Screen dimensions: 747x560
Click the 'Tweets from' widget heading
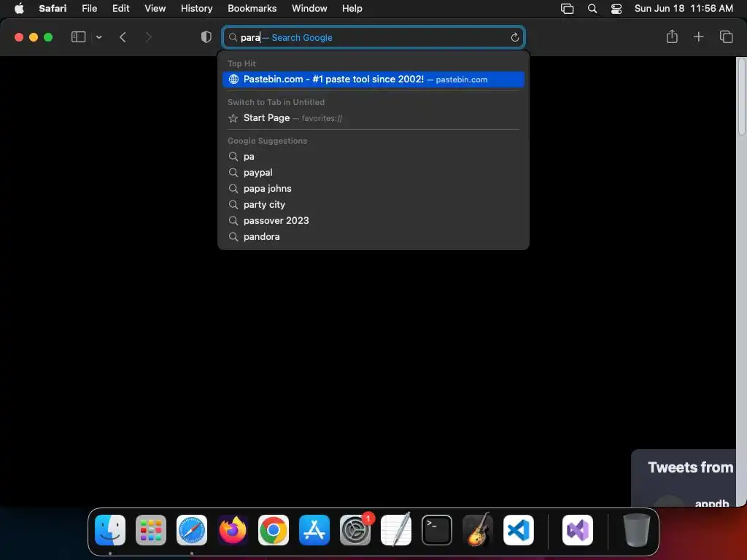point(690,467)
